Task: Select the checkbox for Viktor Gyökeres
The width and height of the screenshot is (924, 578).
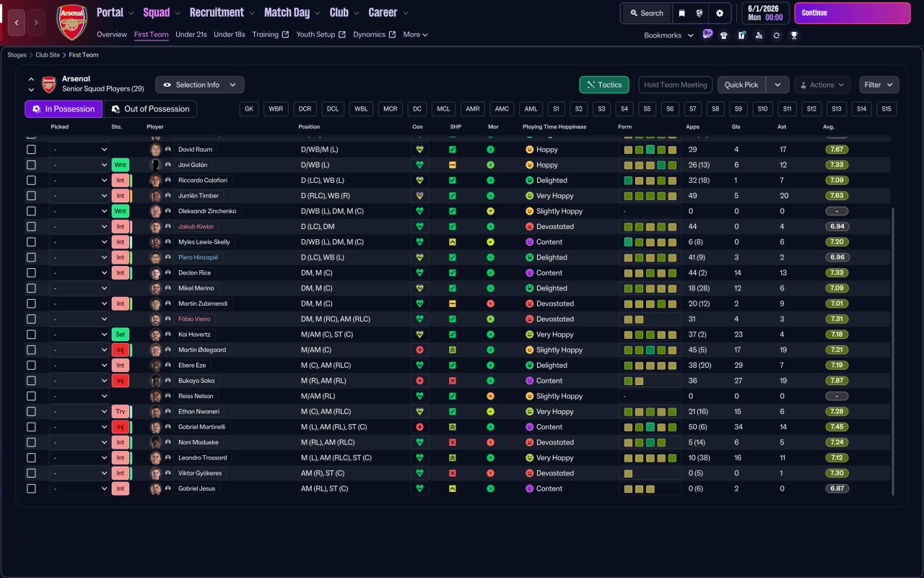Action: [31, 473]
